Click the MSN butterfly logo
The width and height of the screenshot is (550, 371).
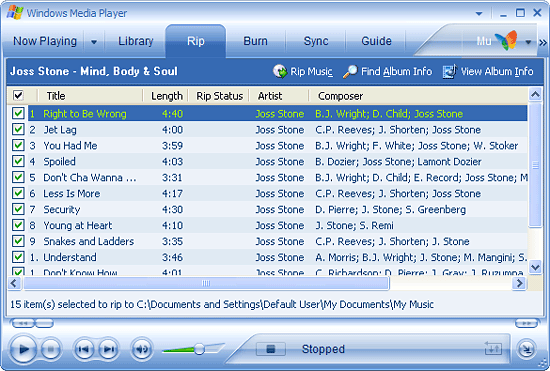(x=506, y=40)
